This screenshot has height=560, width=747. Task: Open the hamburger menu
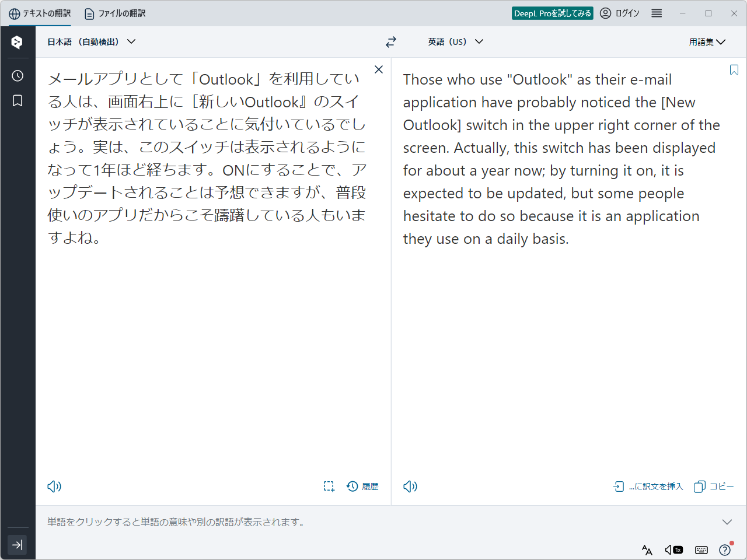[656, 13]
